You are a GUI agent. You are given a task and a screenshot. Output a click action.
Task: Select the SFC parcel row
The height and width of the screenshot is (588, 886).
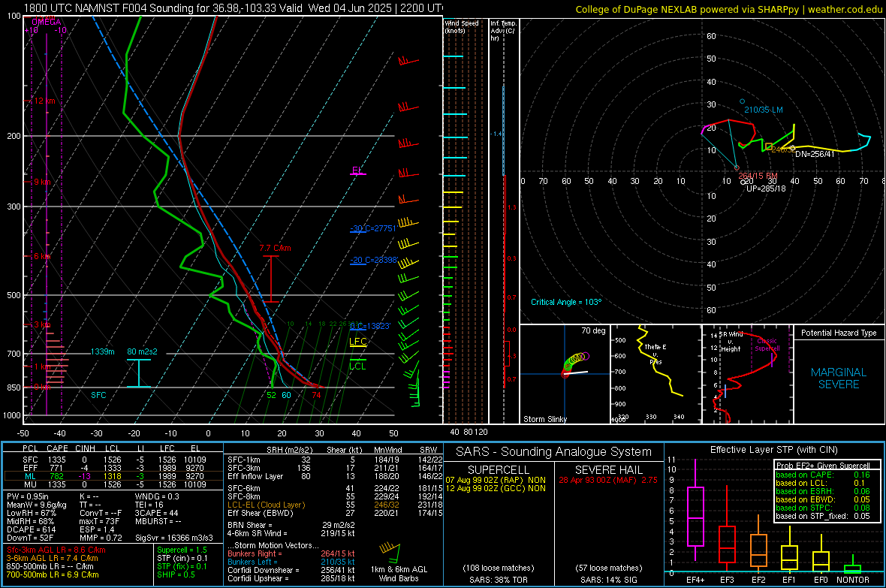pos(113,460)
